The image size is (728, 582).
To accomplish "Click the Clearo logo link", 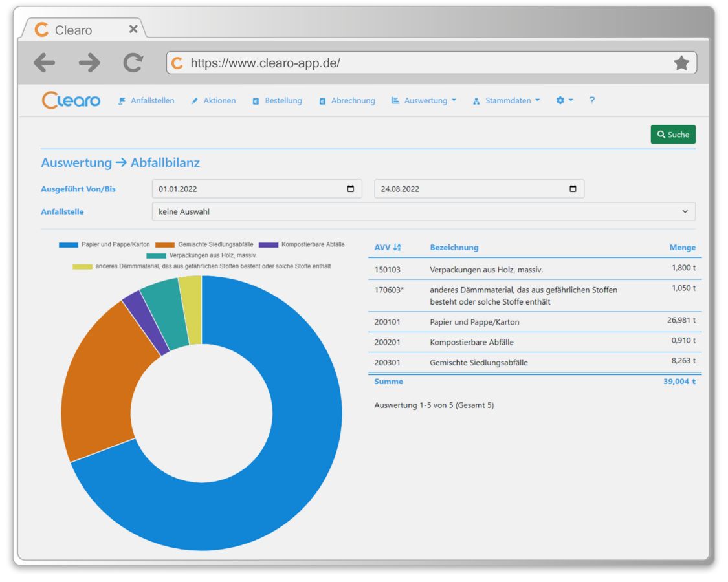I will (71, 100).
